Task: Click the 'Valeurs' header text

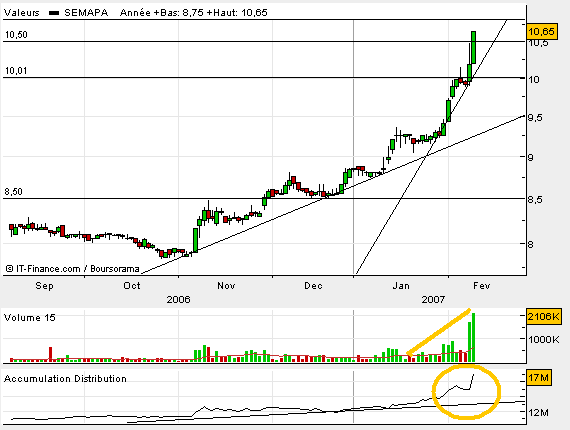Action: tap(21, 13)
